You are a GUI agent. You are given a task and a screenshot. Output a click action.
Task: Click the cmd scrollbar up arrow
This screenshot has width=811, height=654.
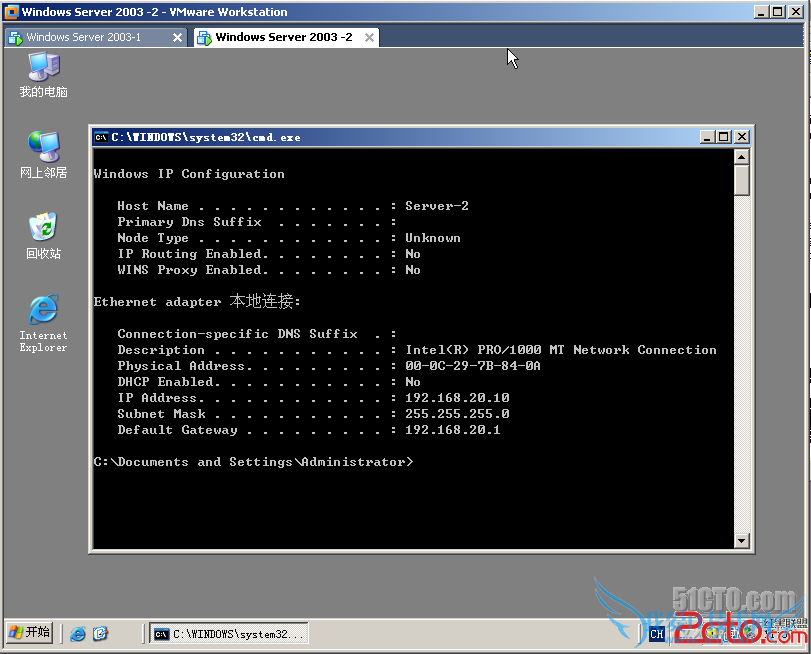click(x=742, y=157)
